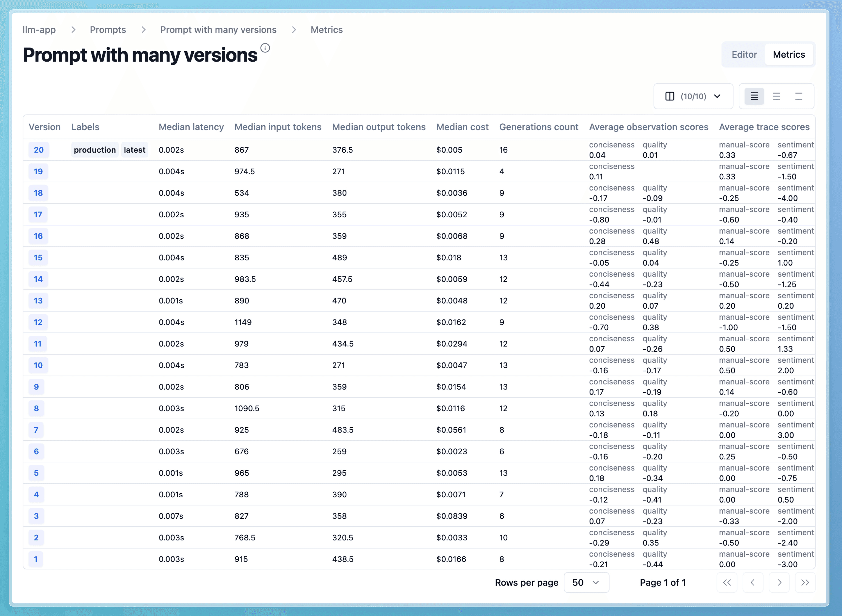
Task: Open the llm-app breadcrumb entry
Action: [x=39, y=29]
